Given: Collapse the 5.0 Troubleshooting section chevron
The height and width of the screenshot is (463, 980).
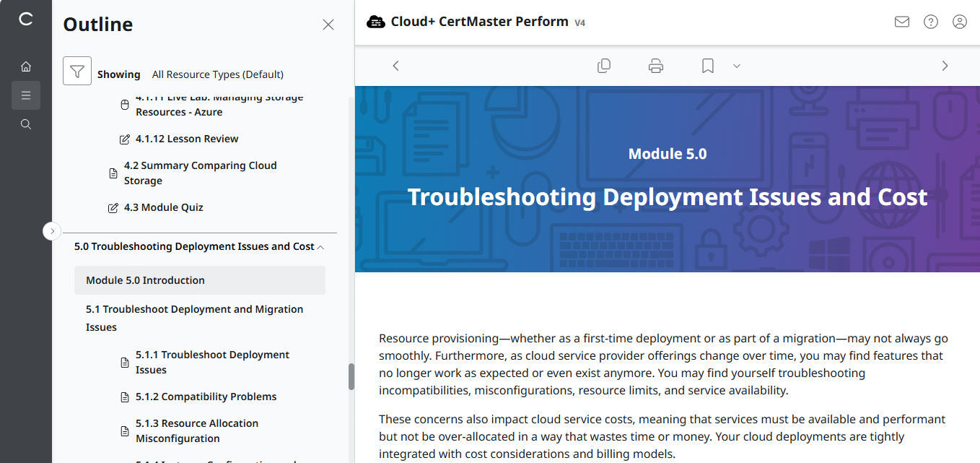Looking at the screenshot, I should [x=322, y=246].
